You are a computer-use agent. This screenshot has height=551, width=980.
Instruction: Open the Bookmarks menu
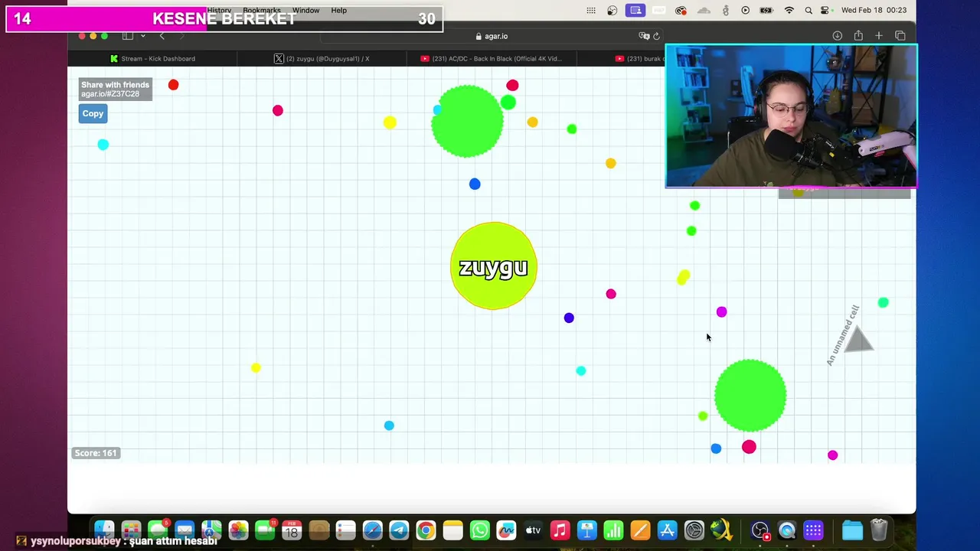point(261,11)
